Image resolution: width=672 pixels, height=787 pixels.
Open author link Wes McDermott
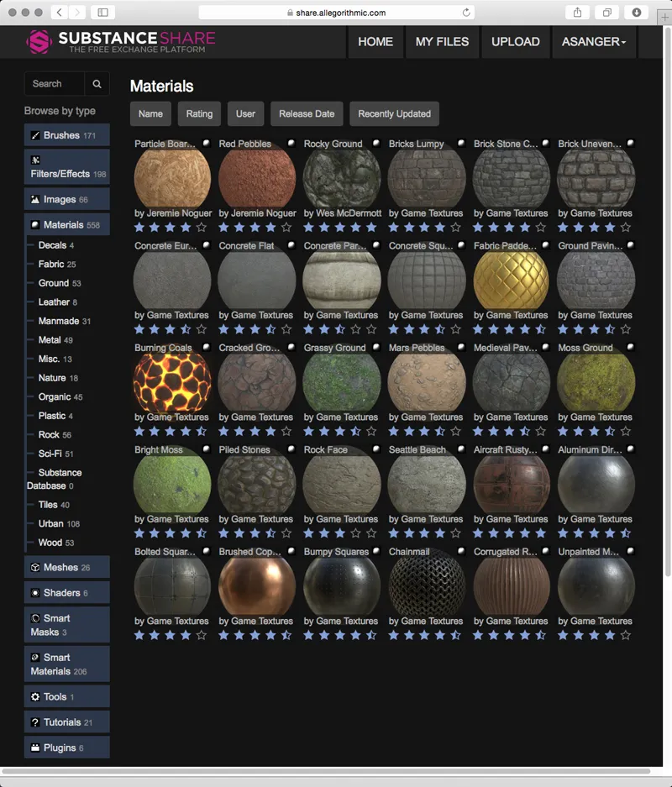coord(349,213)
